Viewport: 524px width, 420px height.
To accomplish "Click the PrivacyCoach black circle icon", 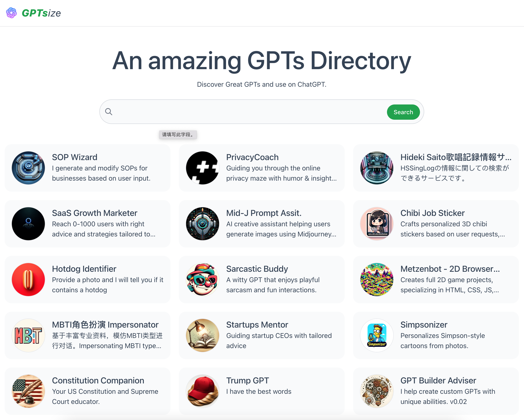I will click(202, 168).
